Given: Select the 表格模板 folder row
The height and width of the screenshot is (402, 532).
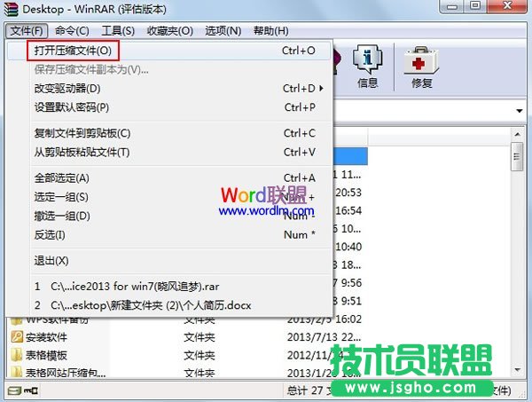Looking at the screenshot, I should (186, 356).
